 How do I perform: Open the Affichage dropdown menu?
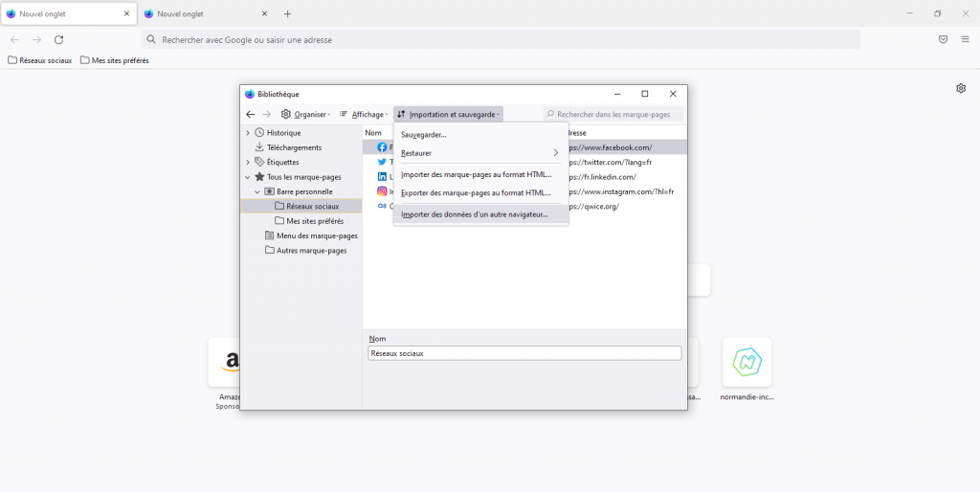(364, 114)
